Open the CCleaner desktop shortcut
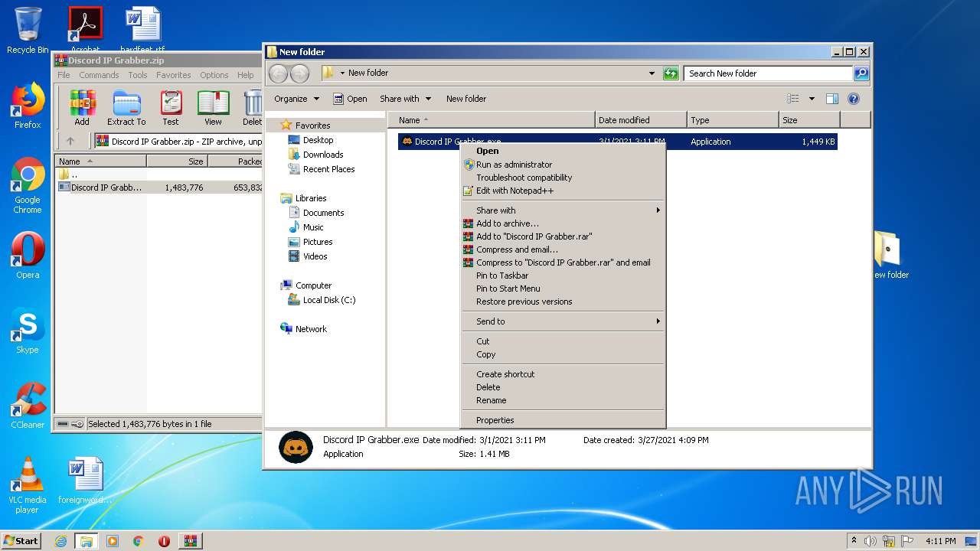 [x=28, y=406]
